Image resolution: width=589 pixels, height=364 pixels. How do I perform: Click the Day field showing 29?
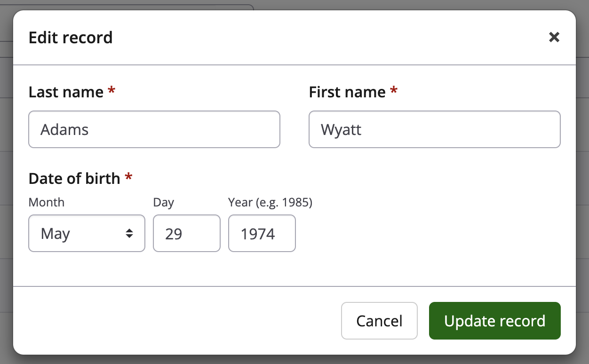click(186, 233)
